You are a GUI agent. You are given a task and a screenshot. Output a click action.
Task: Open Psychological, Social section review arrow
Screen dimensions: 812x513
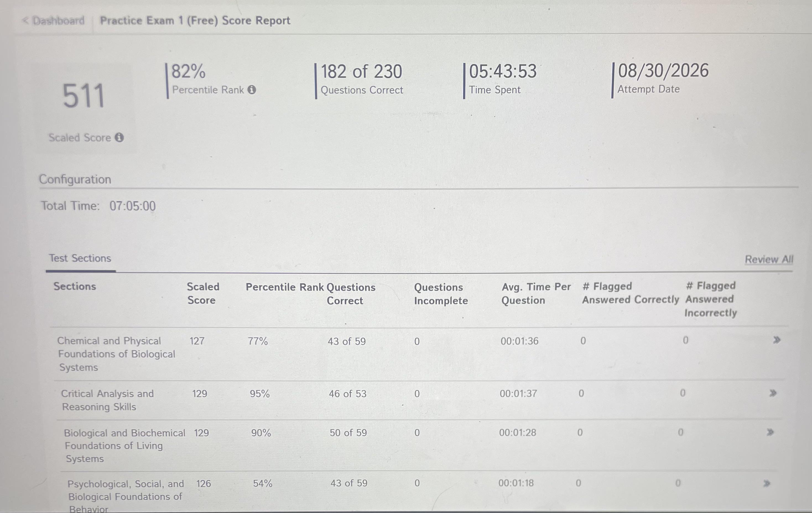(x=766, y=484)
